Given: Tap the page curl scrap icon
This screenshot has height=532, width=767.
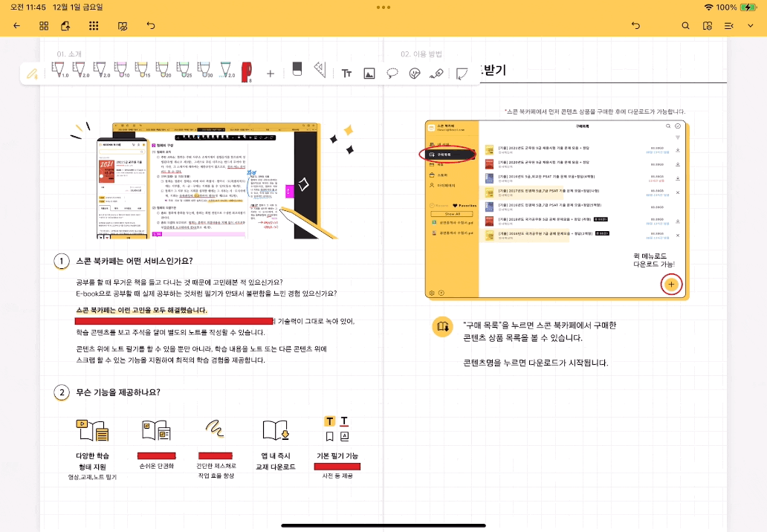Looking at the screenshot, I should 462,74.
